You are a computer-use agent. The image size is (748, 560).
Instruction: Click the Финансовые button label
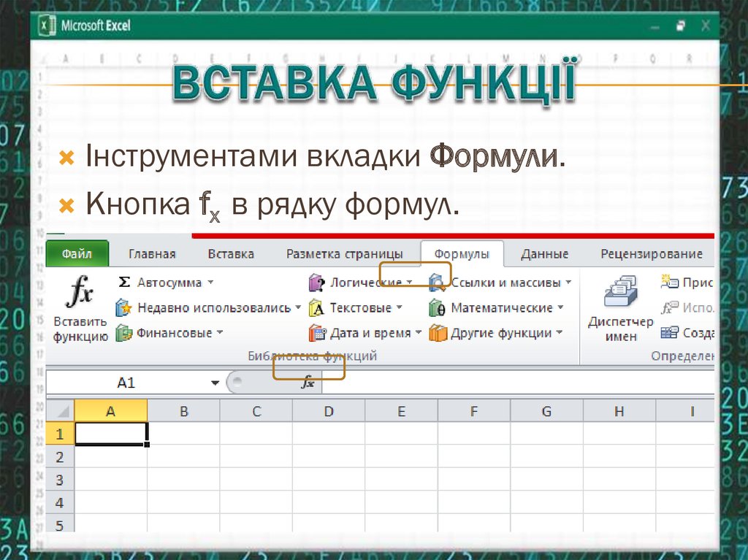click(175, 333)
